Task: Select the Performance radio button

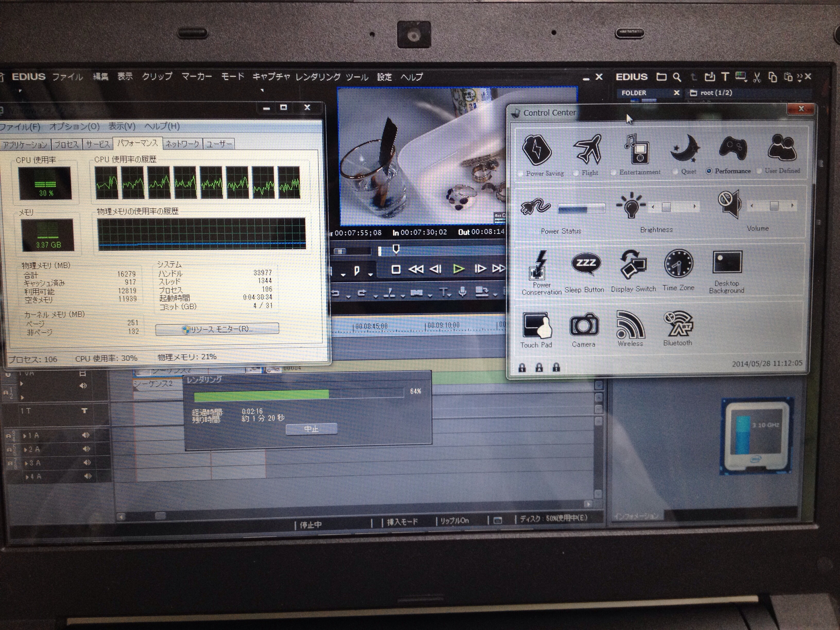Action: click(709, 171)
